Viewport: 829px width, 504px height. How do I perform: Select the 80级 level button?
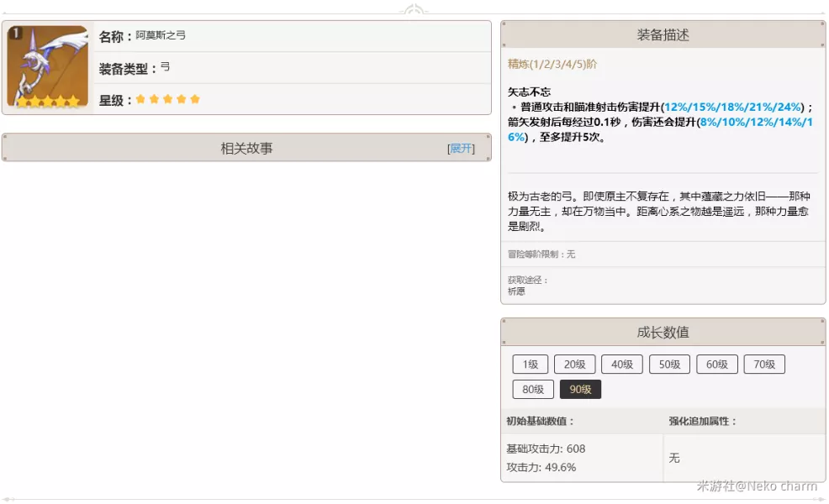[533, 390]
